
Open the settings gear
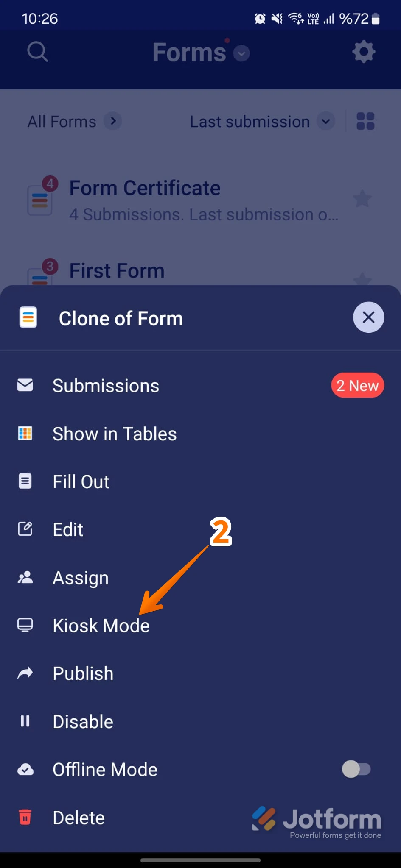pyautogui.click(x=363, y=52)
